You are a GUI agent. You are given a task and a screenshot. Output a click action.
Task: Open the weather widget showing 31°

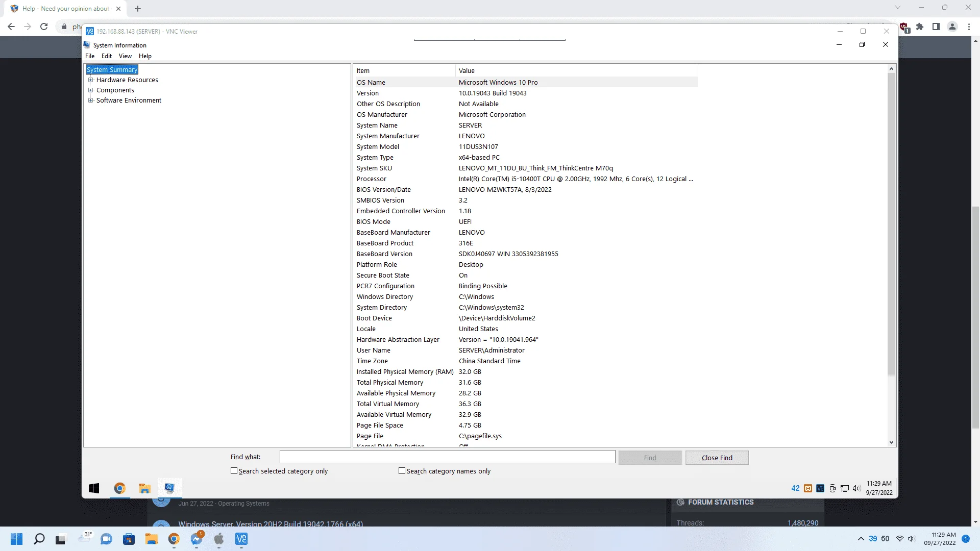click(85, 537)
